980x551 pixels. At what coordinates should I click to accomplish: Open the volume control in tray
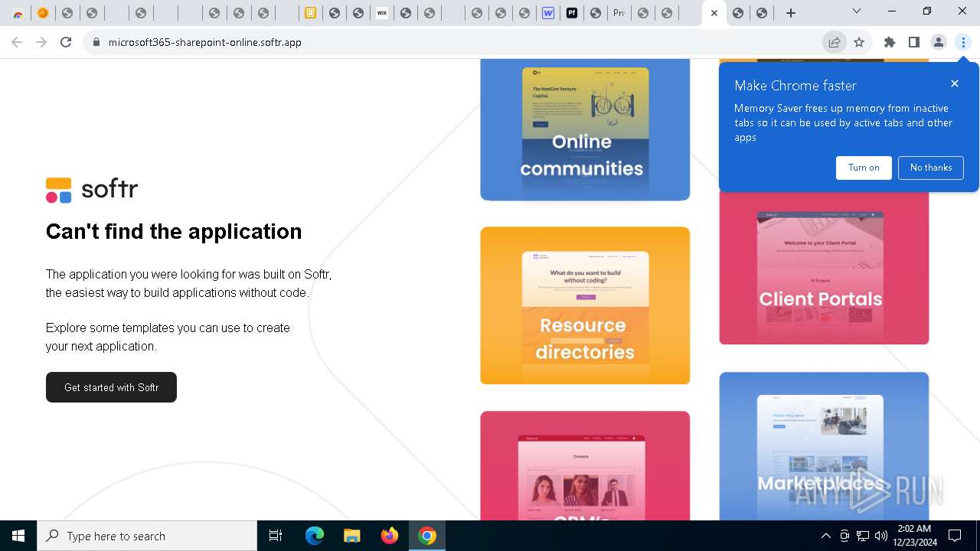point(881,536)
